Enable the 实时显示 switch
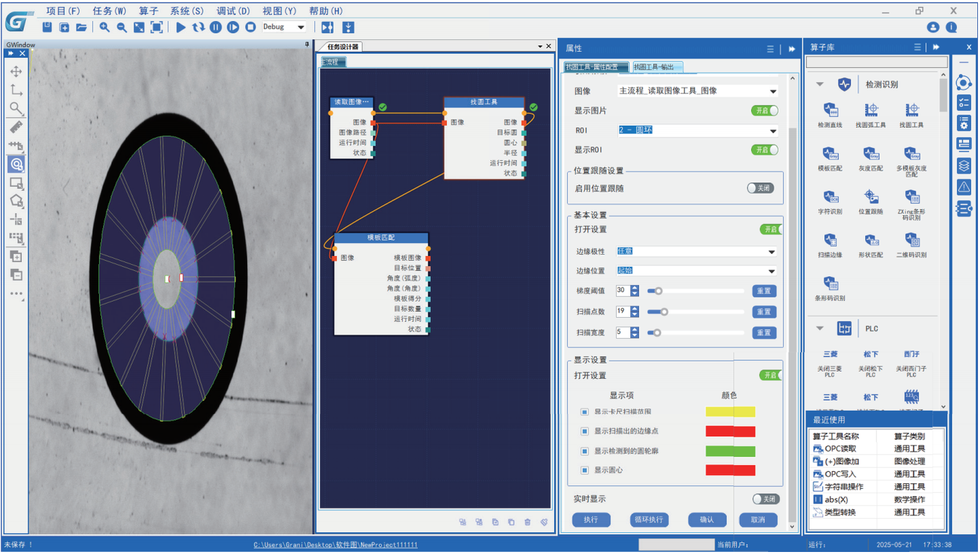This screenshot has height=554, width=980. click(766, 499)
